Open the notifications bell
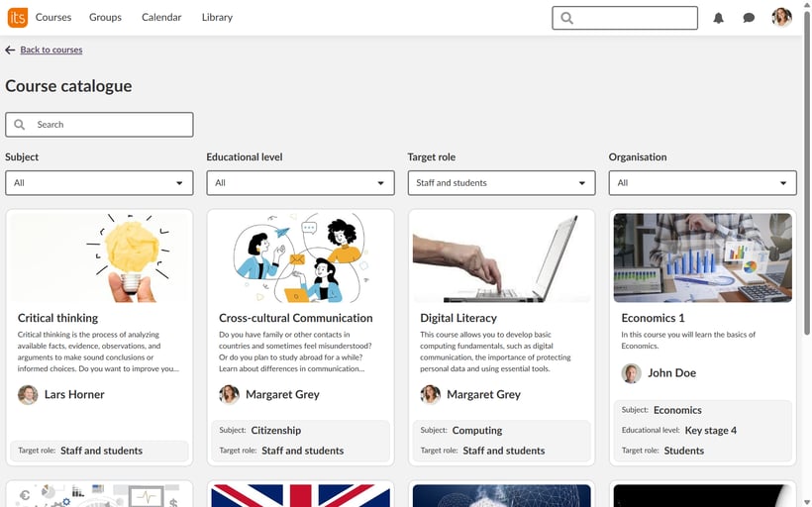 pos(719,18)
